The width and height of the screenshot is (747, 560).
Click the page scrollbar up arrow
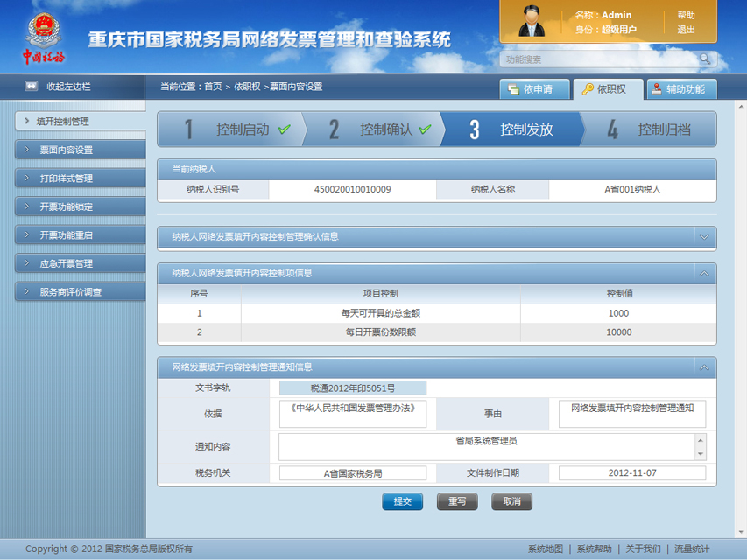[x=741, y=106]
